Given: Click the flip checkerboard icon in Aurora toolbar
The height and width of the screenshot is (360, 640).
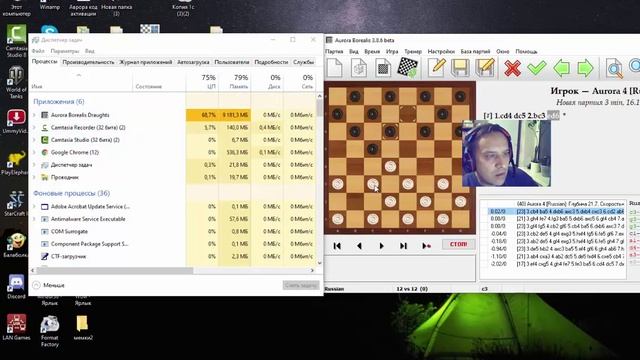Looking at the screenshot, I should 407,68.
